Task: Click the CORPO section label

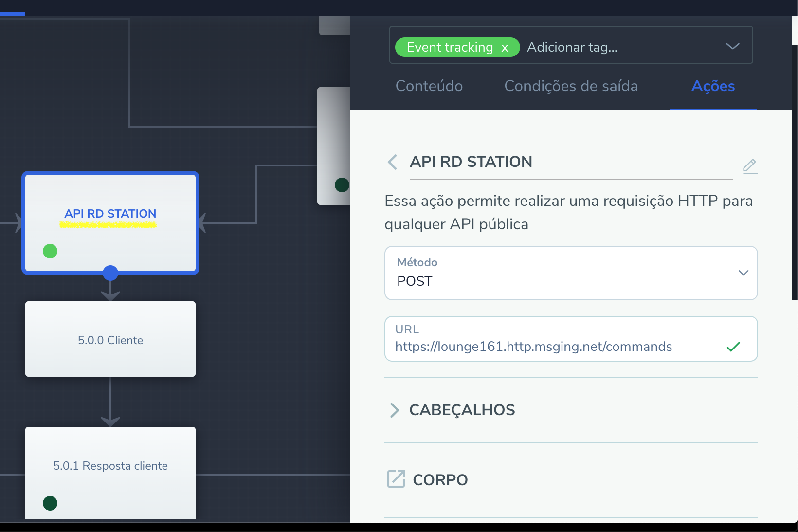Action: coord(440,480)
